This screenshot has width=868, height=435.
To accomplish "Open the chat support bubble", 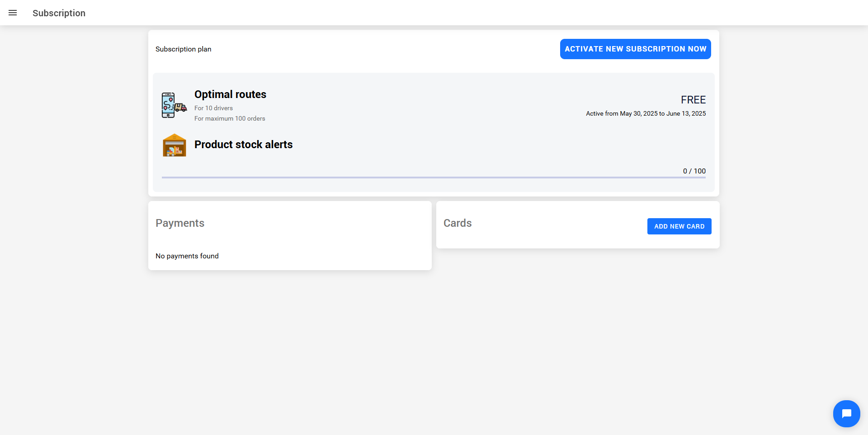I will 846,413.
